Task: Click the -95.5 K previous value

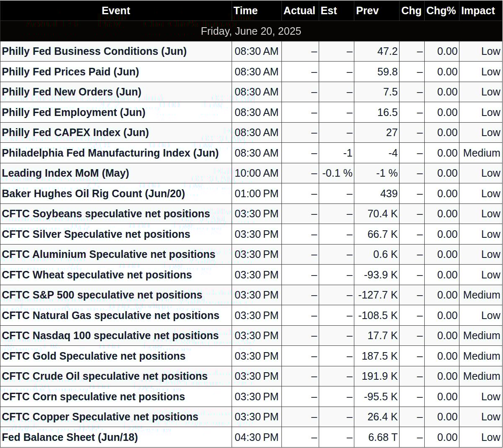Action: tap(381, 397)
